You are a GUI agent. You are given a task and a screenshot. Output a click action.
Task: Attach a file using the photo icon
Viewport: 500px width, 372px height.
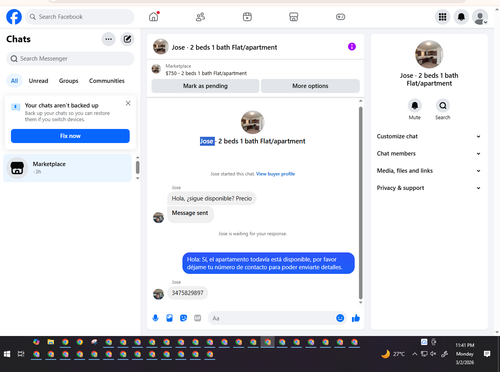pyautogui.click(x=169, y=318)
